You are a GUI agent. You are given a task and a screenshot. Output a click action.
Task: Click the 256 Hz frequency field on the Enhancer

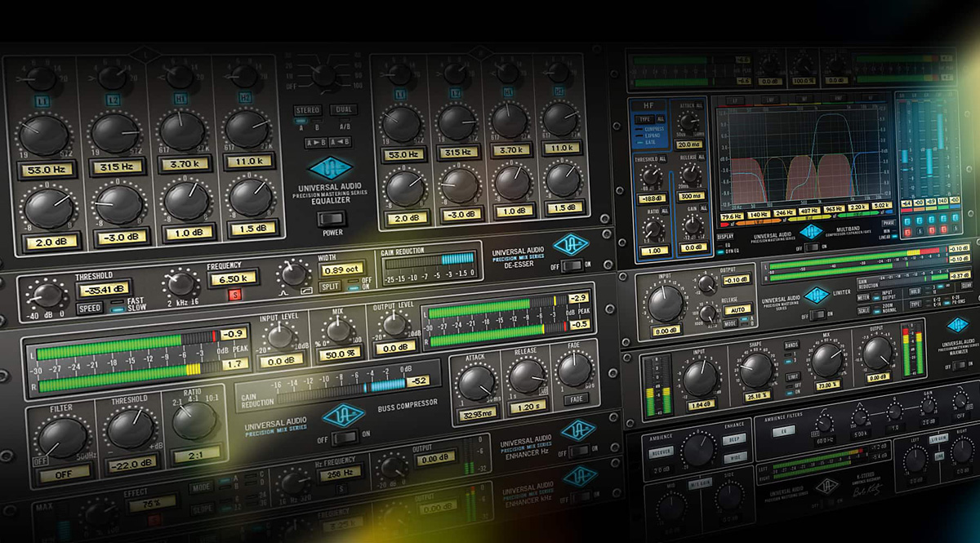click(339, 473)
